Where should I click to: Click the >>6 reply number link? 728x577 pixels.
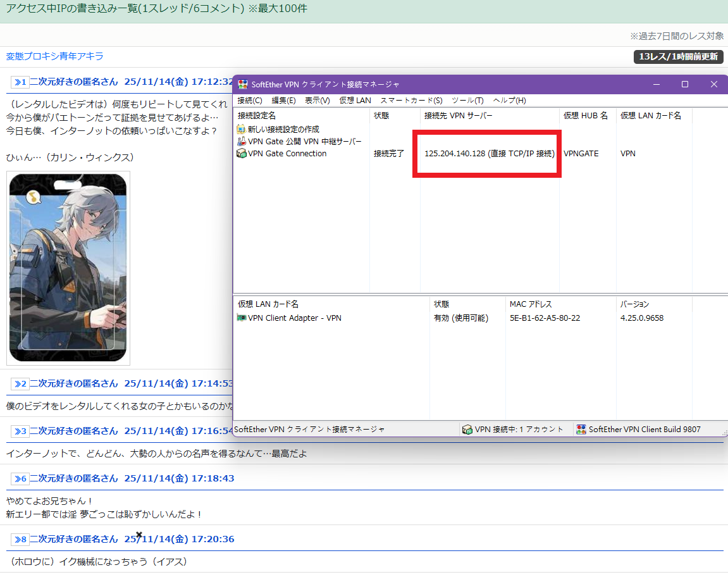(x=20, y=479)
